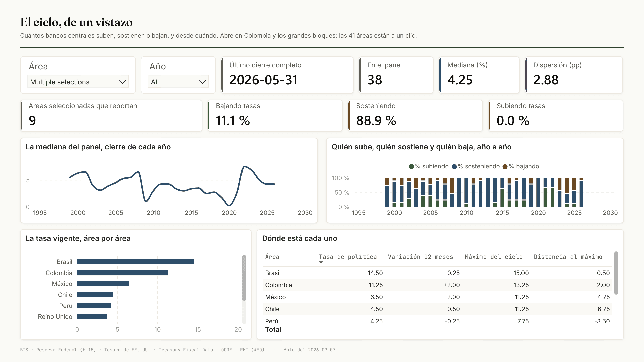
Task: Sort table by Máximo del ciclo
Action: coord(494,257)
